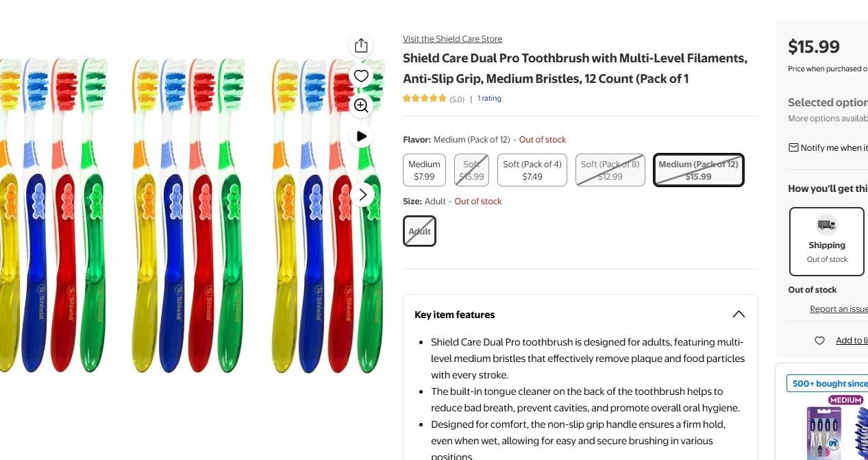Open the 1 rating link

click(489, 99)
